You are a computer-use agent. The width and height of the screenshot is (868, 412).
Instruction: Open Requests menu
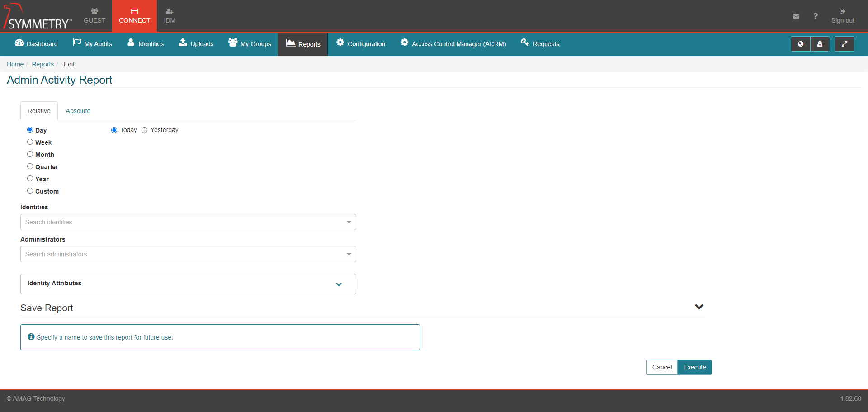click(540, 44)
